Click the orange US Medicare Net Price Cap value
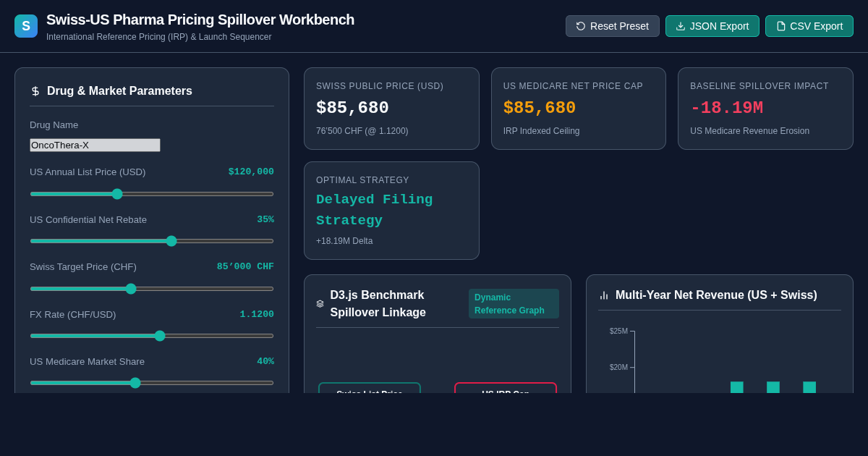The width and height of the screenshot is (868, 456). point(540,108)
